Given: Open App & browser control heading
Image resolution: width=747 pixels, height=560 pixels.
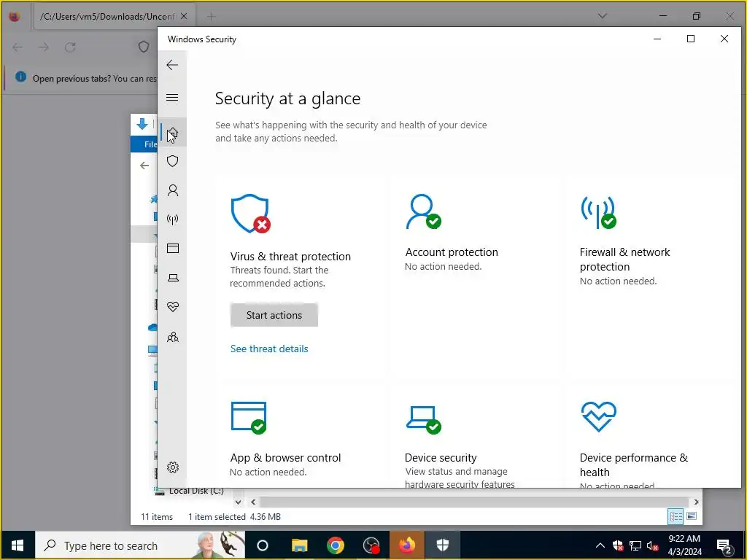Looking at the screenshot, I should tap(285, 458).
